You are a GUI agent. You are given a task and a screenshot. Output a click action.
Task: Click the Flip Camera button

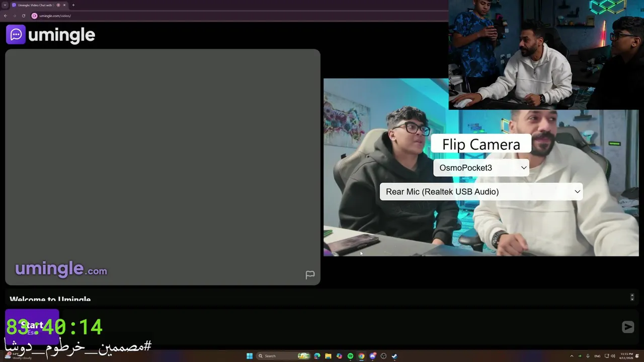(481, 144)
